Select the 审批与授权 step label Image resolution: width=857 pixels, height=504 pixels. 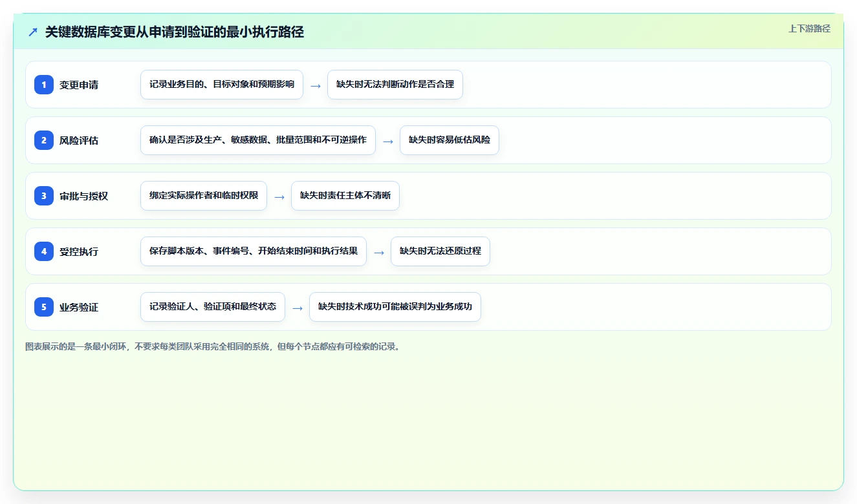pyautogui.click(x=83, y=196)
